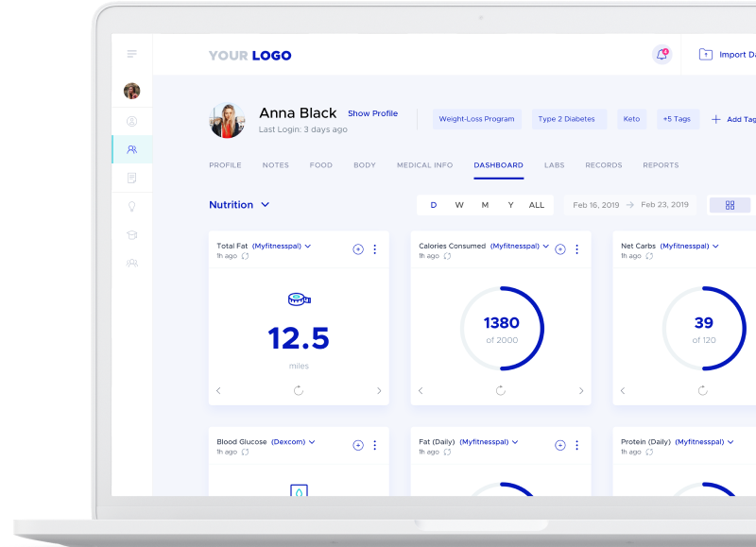Open the hamburger menu in sidebar
Image resolution: width=756 pixels, height=547 pixels.
click(x=131, y=54)
